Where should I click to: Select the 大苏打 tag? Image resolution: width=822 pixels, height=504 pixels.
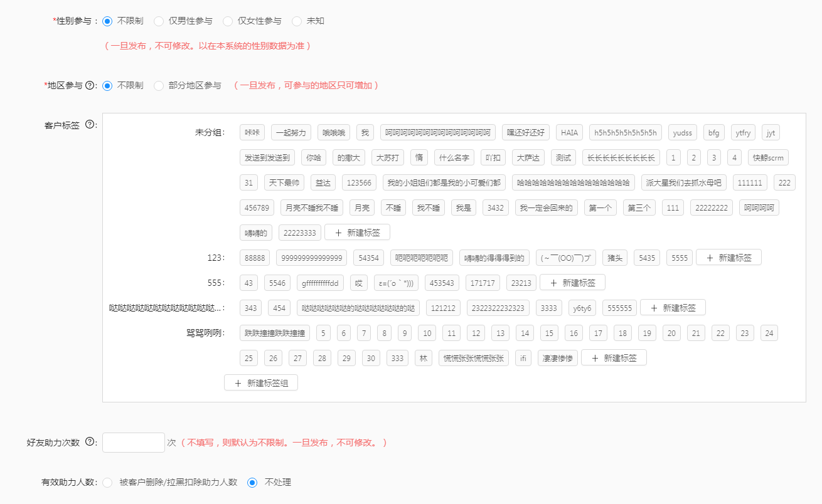[388, 157]
